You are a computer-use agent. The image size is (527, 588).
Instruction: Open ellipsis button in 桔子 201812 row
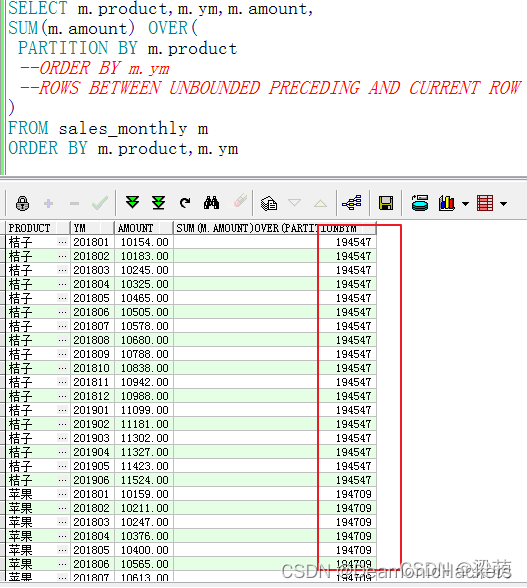63,396
